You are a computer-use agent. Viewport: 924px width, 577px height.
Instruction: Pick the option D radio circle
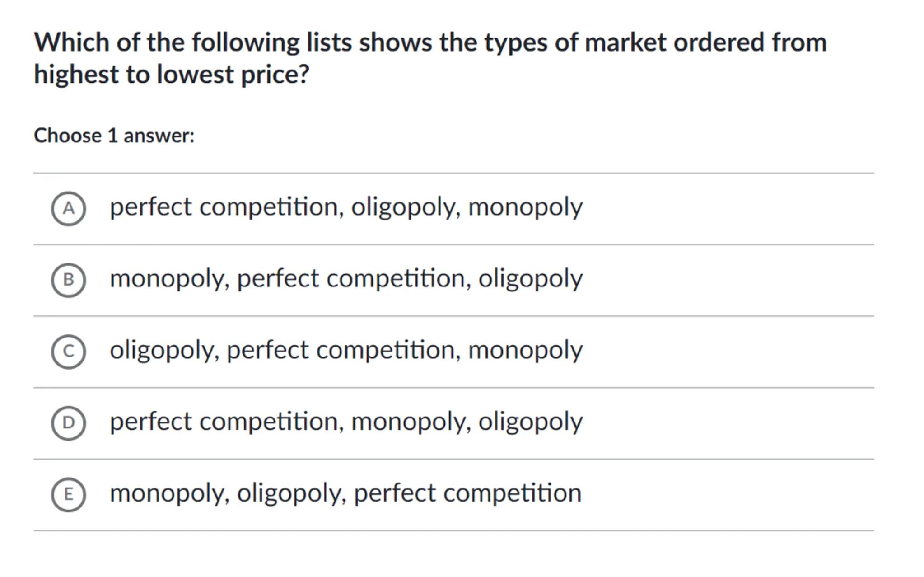pyautogui.click(x=68, y=422)
